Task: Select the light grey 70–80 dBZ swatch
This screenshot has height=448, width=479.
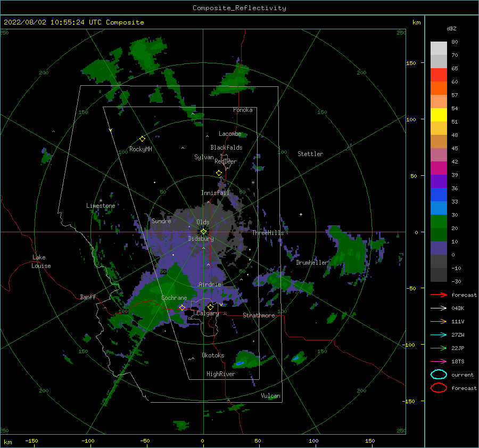Action: [x=439, y=48]
